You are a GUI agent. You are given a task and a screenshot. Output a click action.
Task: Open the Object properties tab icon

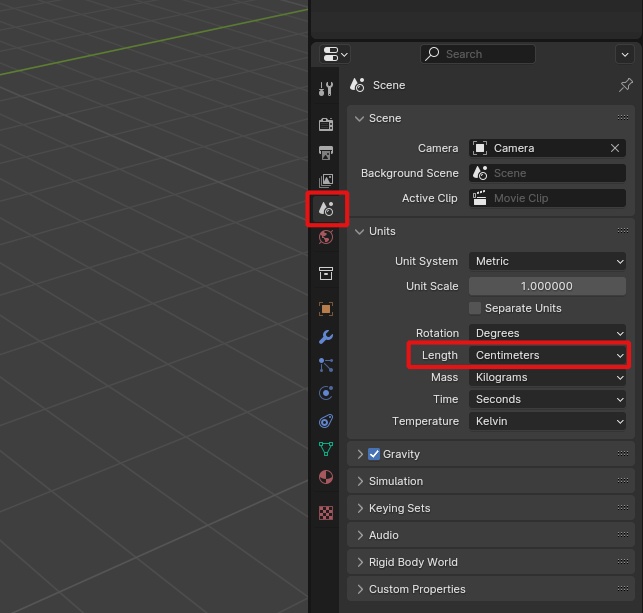(x=326, y=309)
